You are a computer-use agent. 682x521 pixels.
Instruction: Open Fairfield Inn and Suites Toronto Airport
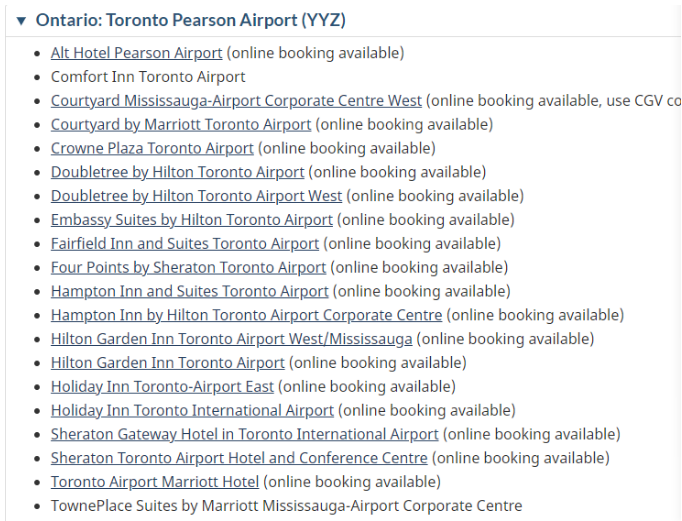pyautogui.click(x=185, y=244)
